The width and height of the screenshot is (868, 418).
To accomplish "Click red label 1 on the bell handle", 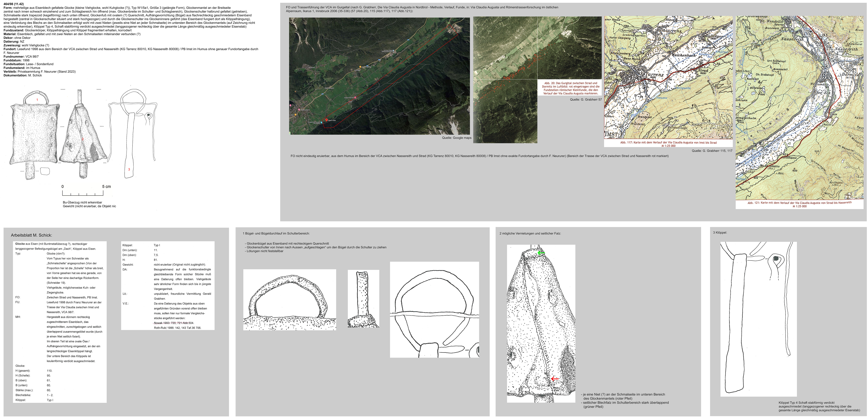I will coord(37,100).
